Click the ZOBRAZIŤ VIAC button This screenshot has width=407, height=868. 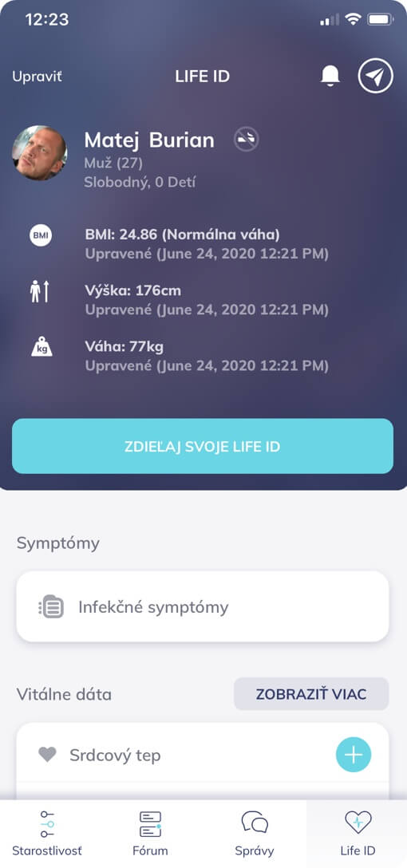click(311, 693)
